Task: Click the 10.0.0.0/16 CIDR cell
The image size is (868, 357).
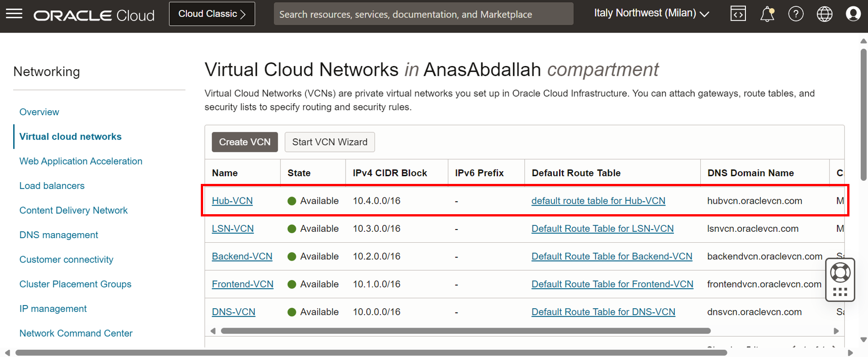Action: (x=376, y=312)
